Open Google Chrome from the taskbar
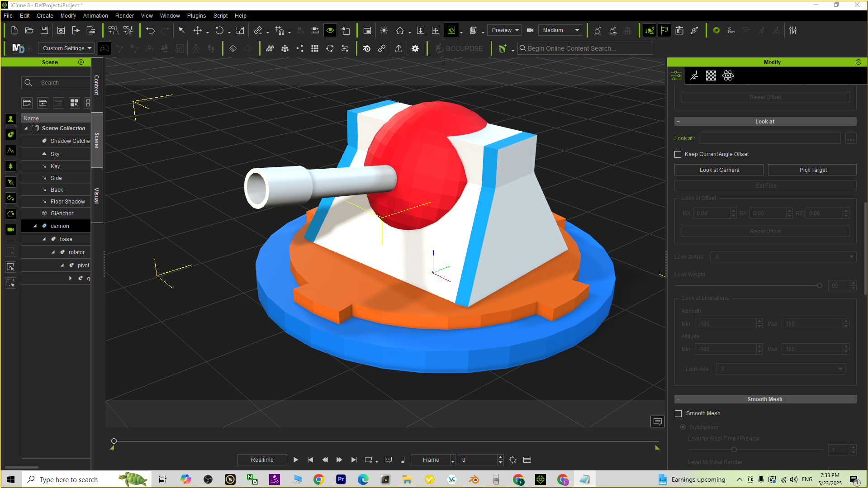Screen dimensions: 868x488 click(319, 479)
